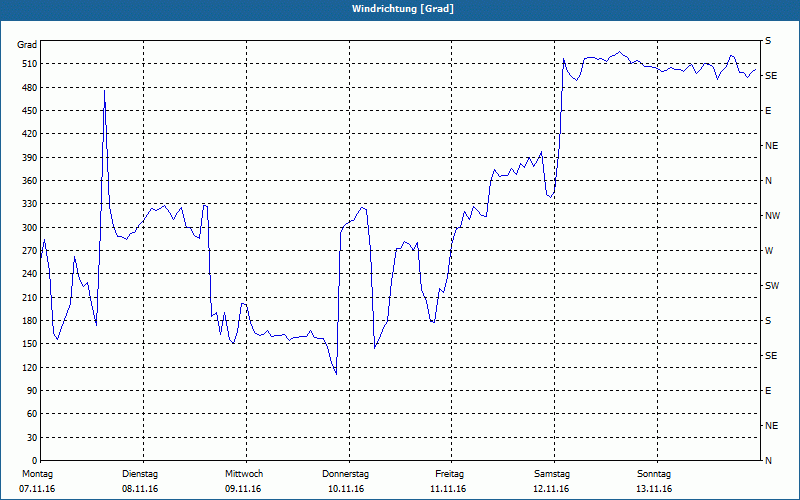
Task: Select the y-axis value '510'
Action: pyautogui.click(x=29, y=64)
